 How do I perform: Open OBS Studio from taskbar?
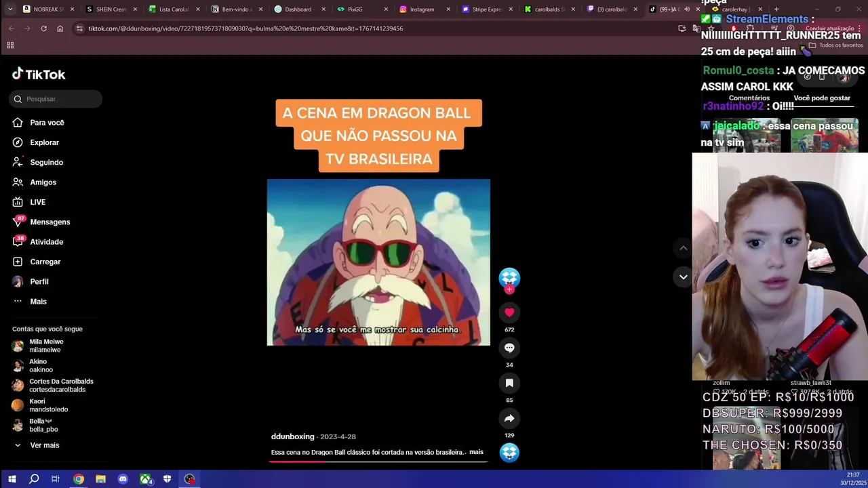point(189,479)
